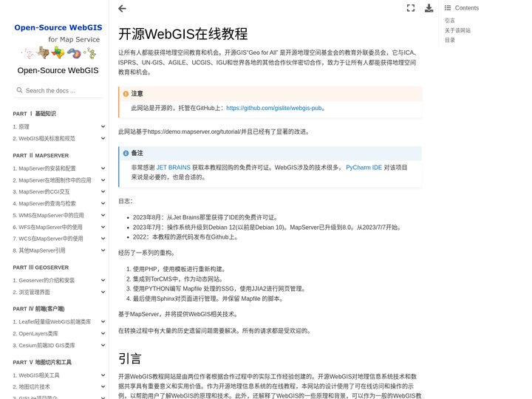The height and width of the screenshot is (399, 532).
Task: Expand WFS在MapServer中的使用 chevron
Action: (103, 227)
